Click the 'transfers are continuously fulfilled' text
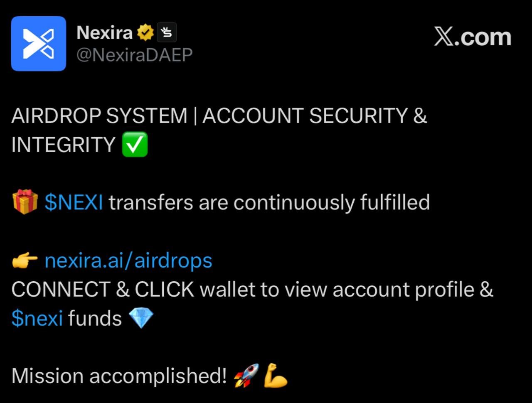This screenshot has height=403, width=532. 269,202
